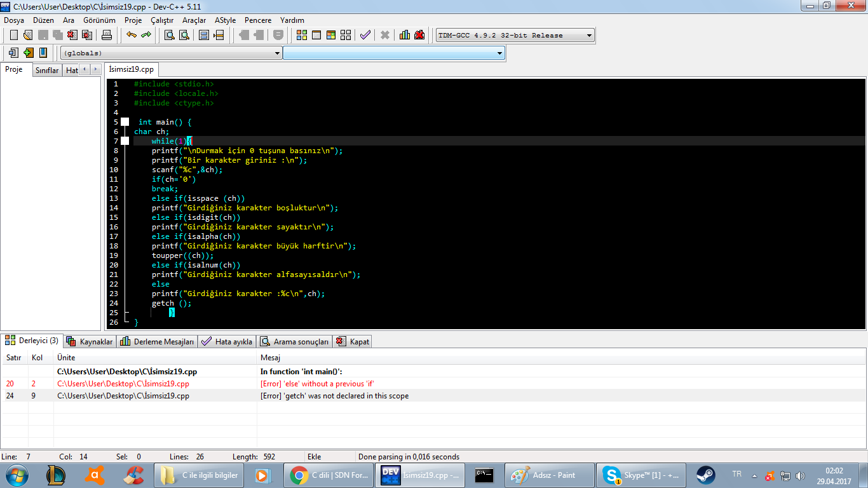868x488 pixels.
Task: Click the 'Ekle' insert-mode status bar entry
Action: [x=315, y=457]
